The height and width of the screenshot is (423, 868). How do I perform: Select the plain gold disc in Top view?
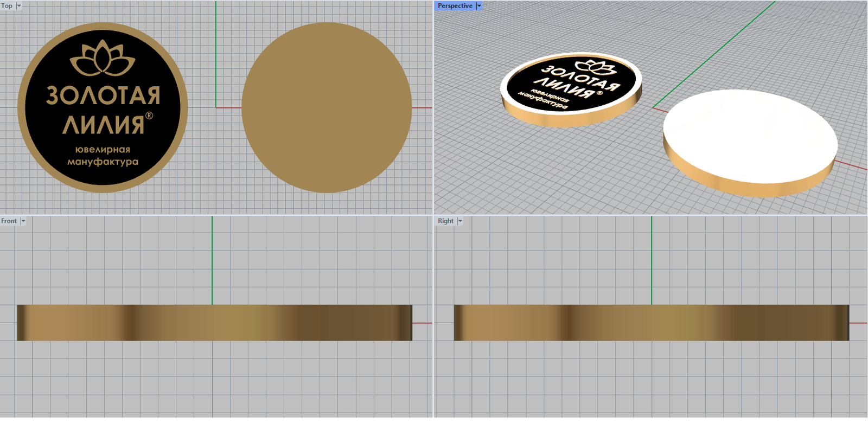[327, 107]
